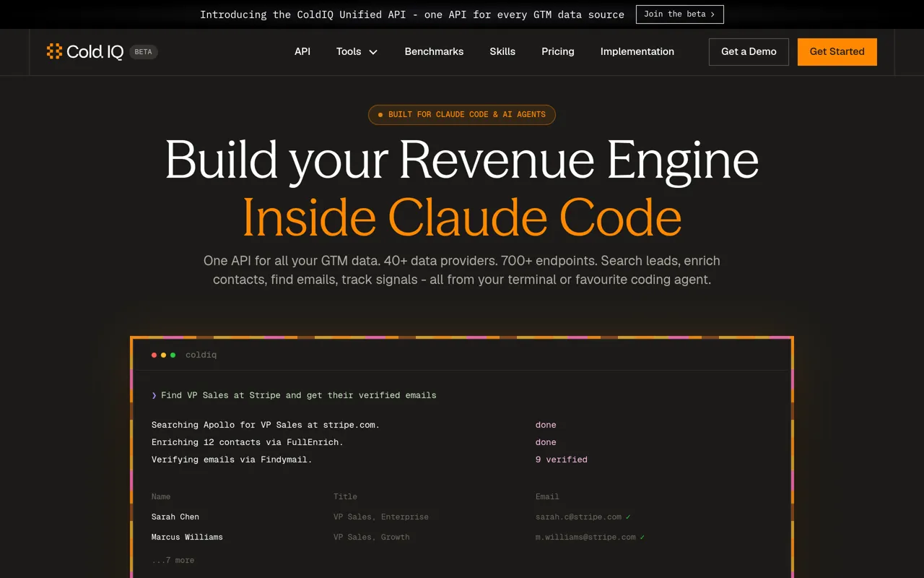Click the Email column header

click(547, 496)
